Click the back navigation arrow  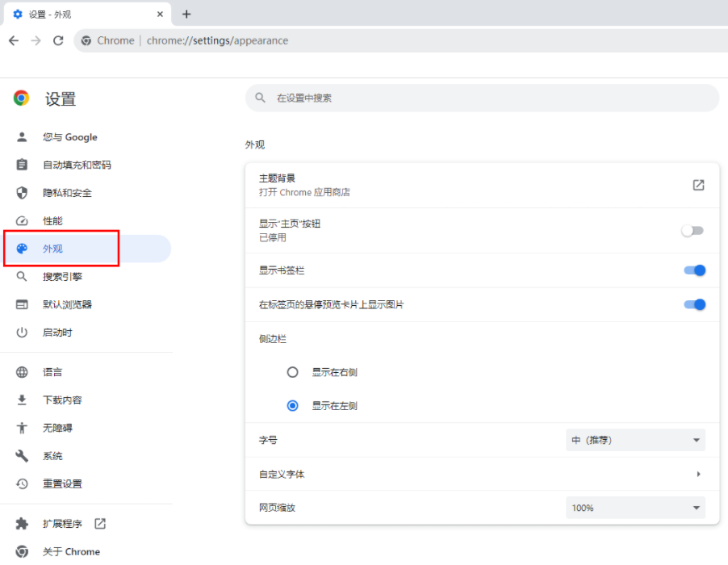(x=14, y=41)
